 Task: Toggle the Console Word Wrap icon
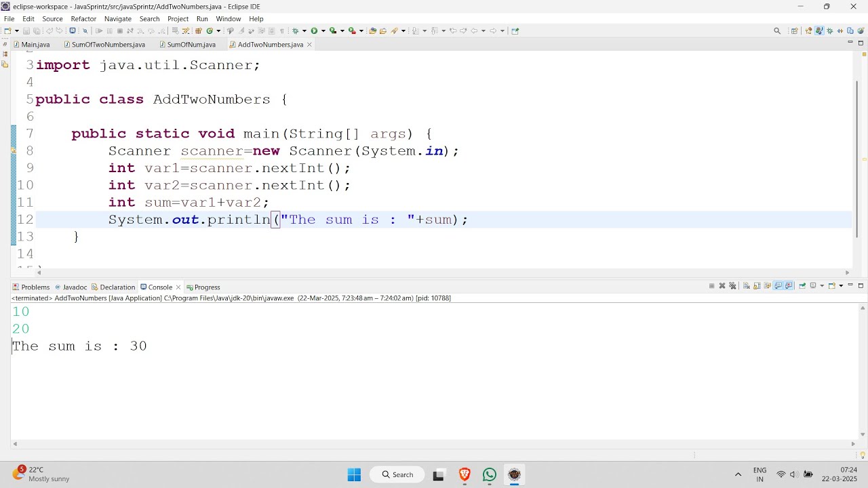pos(768,286)
